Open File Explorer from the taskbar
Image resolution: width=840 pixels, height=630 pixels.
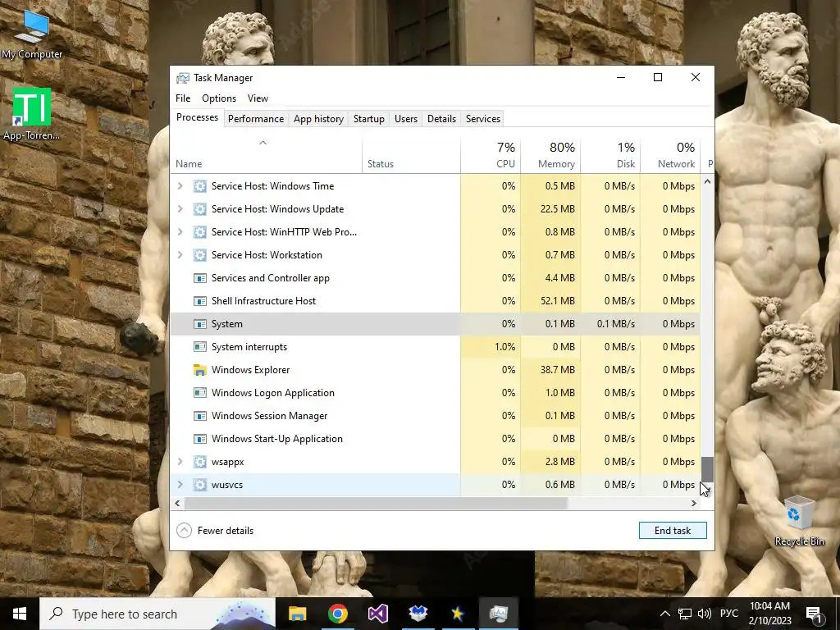[x=297, y=614]
